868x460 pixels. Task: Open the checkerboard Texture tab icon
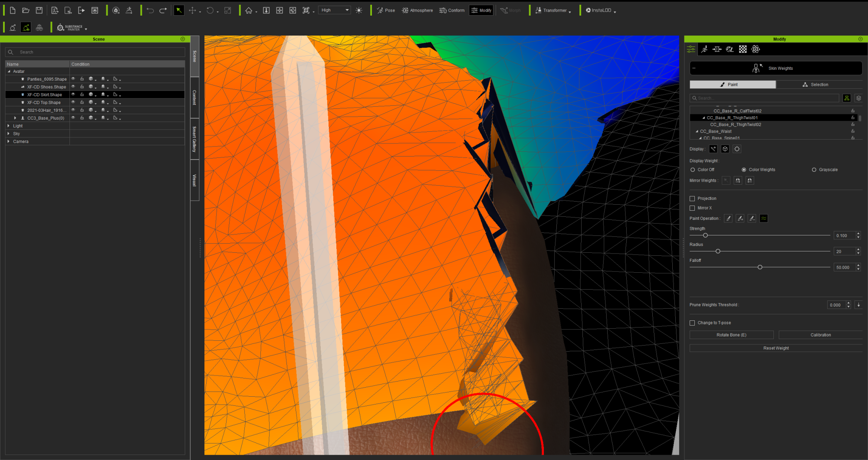tap(743, 49)
